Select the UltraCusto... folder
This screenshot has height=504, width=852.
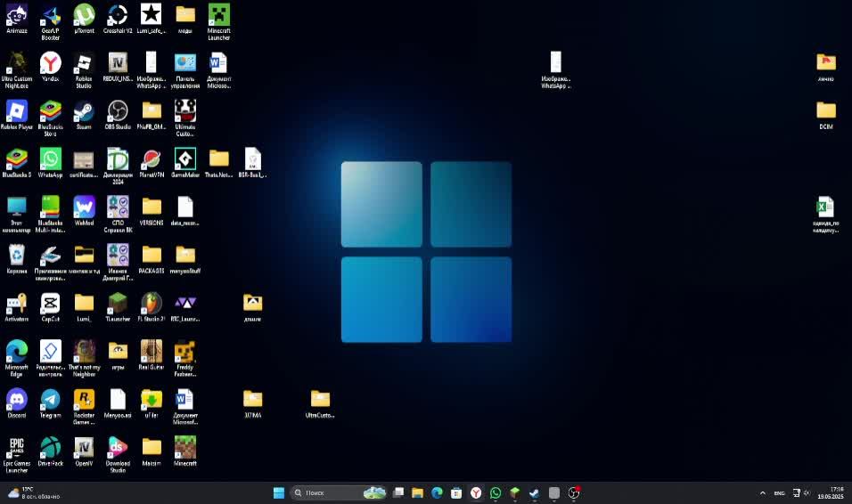[320, 403]
